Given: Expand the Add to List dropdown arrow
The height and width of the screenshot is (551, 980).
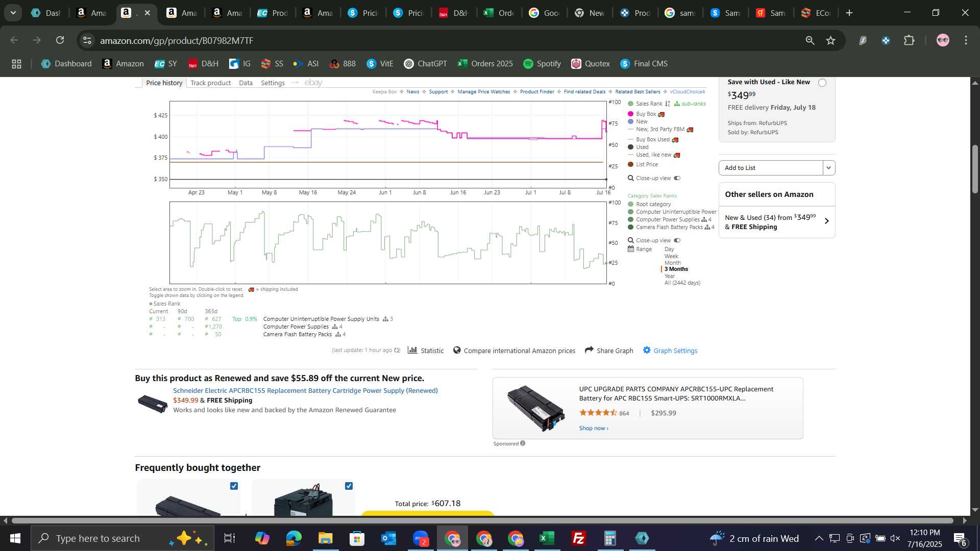Looking at the screenshot, I should [x=828, y=168].
